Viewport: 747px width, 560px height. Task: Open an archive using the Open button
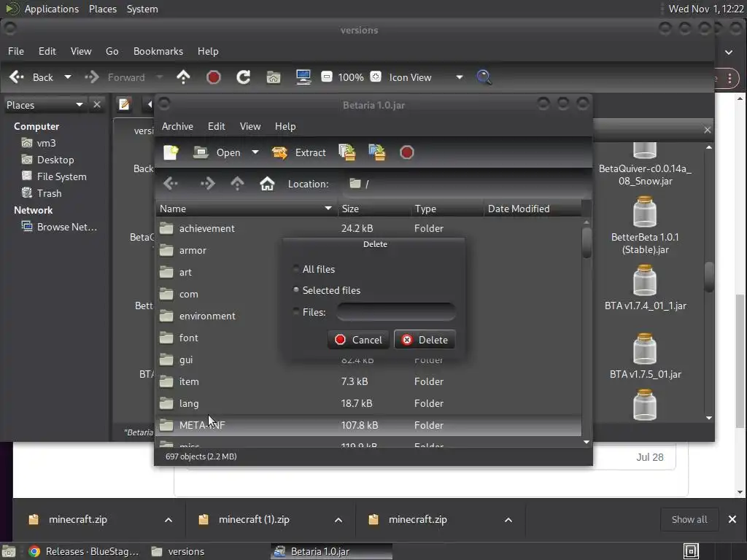coord(217,152)
